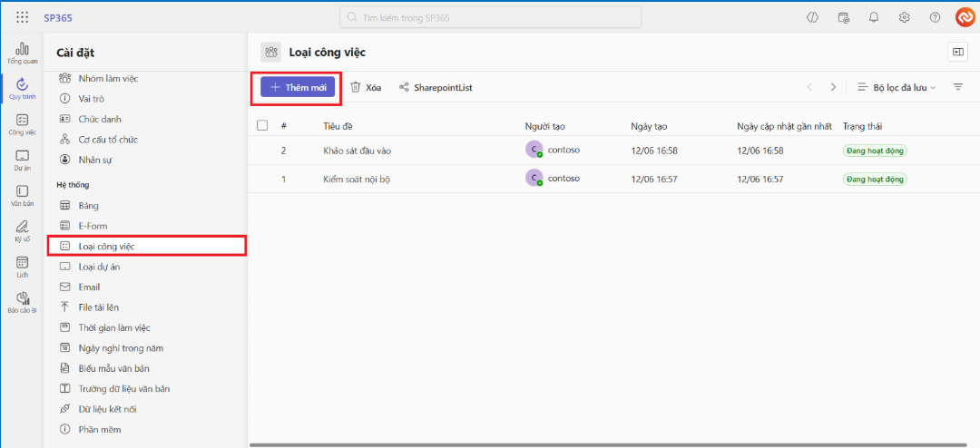
Task: Open Báo cáo BI in left rail
Action: [x=22, y=302]
